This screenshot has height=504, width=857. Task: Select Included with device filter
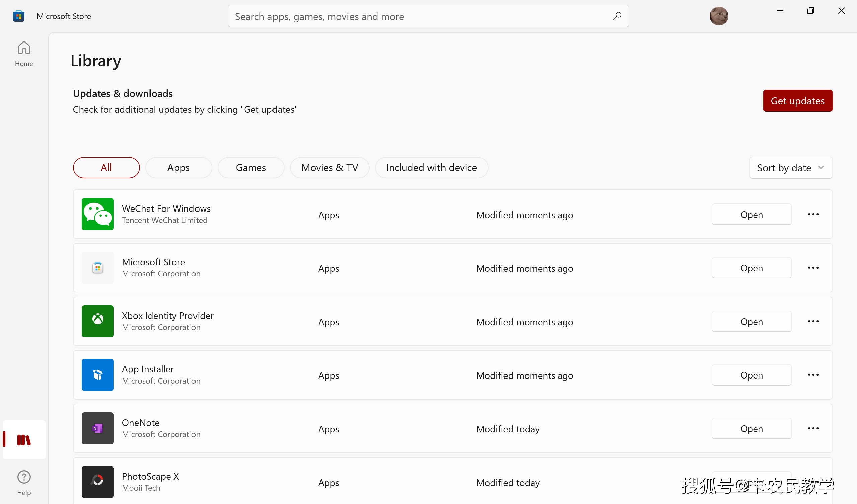[x=432, y=168]
